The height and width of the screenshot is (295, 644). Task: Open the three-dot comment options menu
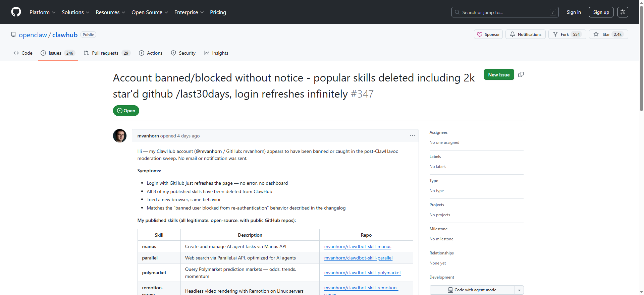pos(412,135)
